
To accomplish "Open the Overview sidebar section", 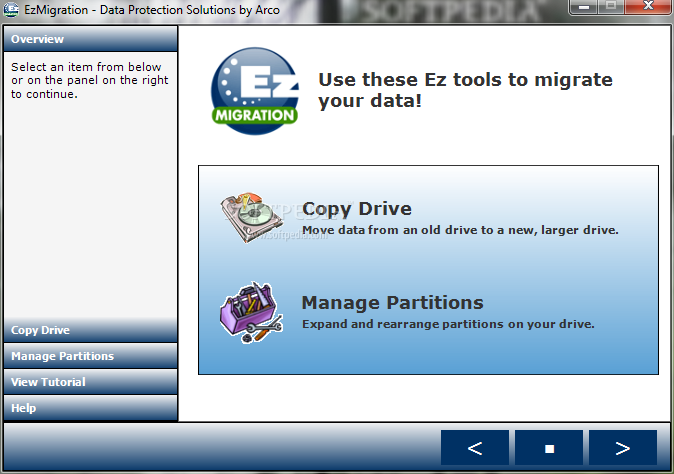I will [x=90, y=39].
